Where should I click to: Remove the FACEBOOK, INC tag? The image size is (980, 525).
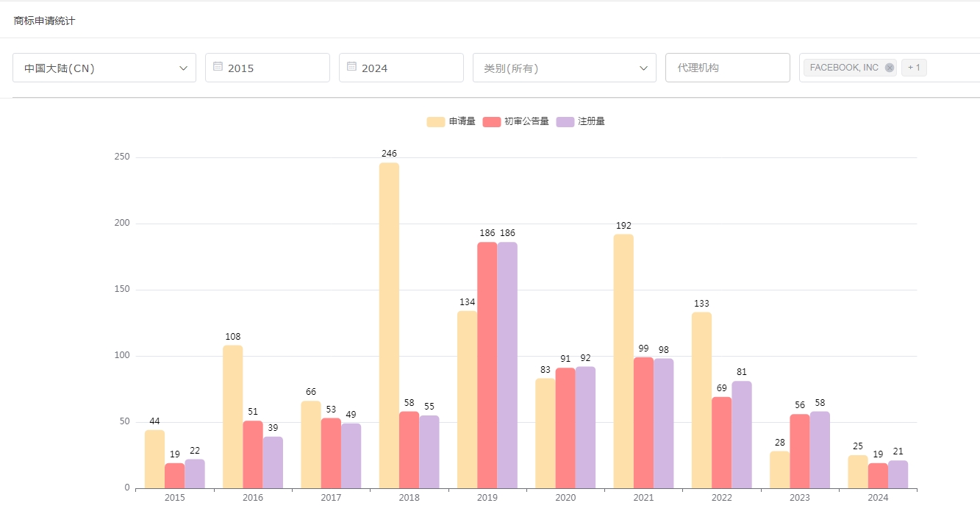point(890,68)
